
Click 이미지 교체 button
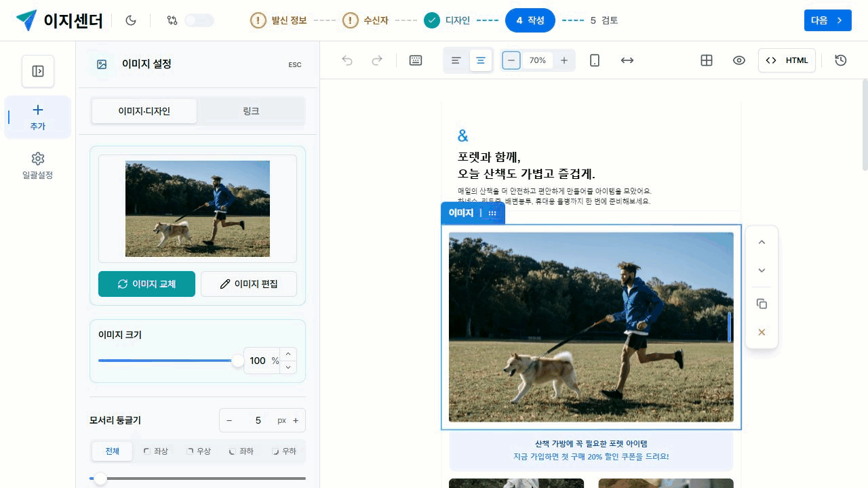click(x=146, y=284)
